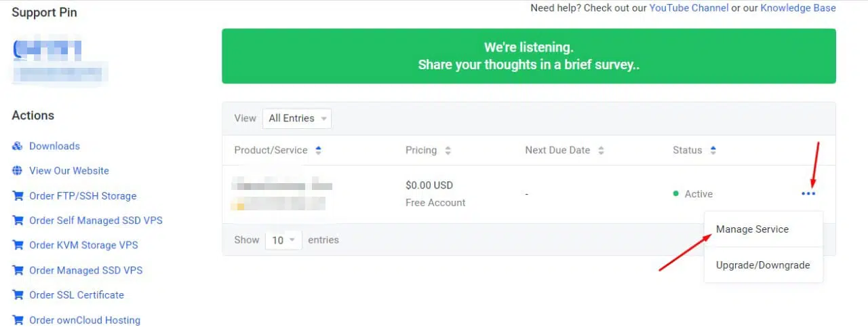The height and width of the screenshot is (327, 868).
Task: Click the Downloads cubes icon
Action: click(x=18, y=146)
